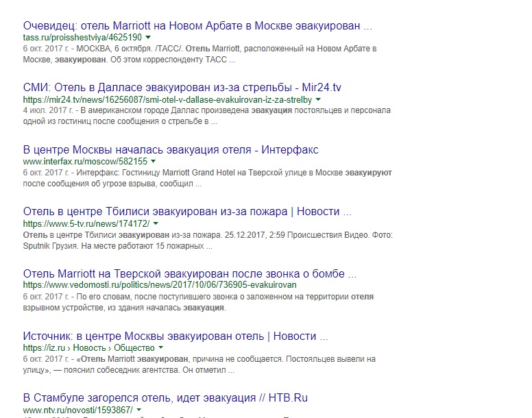The width and height of the screenshot is (532, 418).
Task: Click snippet 'По его словам, после поступившего'
Action: 198,302
